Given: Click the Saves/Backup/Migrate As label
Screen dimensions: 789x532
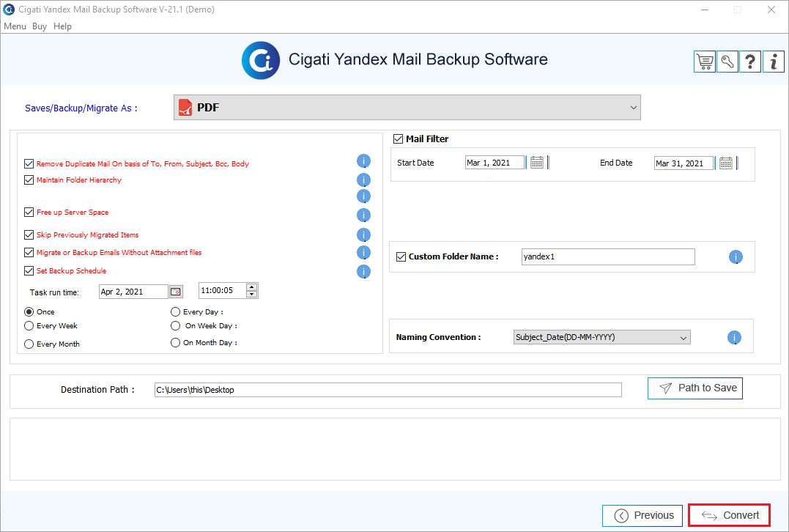Looking at the screenshot, I should tap(81, 108).
